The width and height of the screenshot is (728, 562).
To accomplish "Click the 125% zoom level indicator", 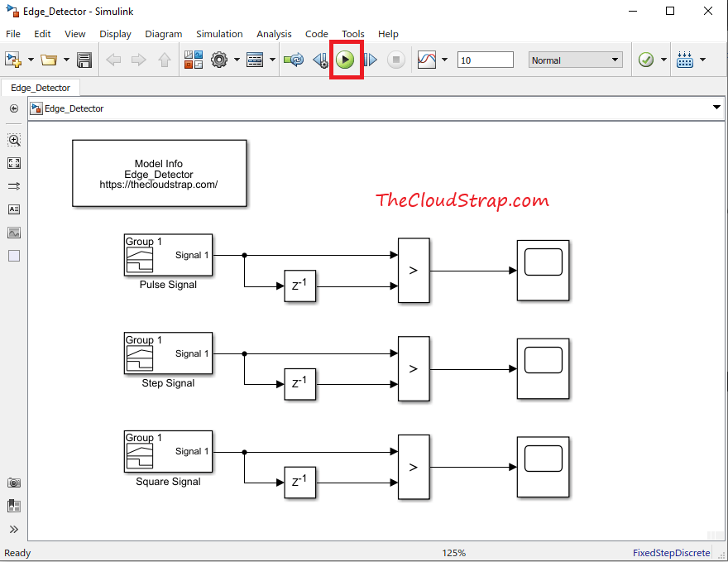I will coord(453,553).
